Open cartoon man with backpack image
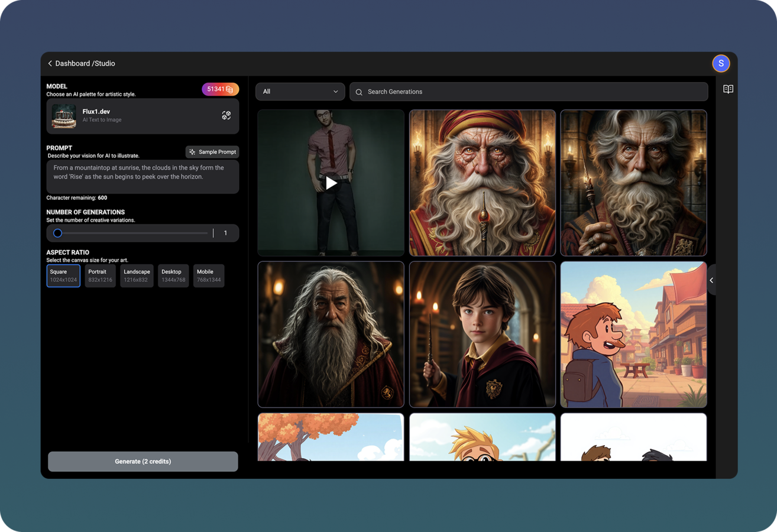Image resolution: width=777 pixels, height=532 pixels. click(633, 335)
